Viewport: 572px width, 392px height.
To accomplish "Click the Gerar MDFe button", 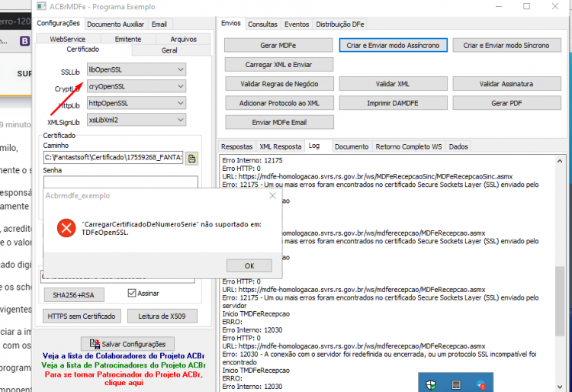I will (278, 46).
